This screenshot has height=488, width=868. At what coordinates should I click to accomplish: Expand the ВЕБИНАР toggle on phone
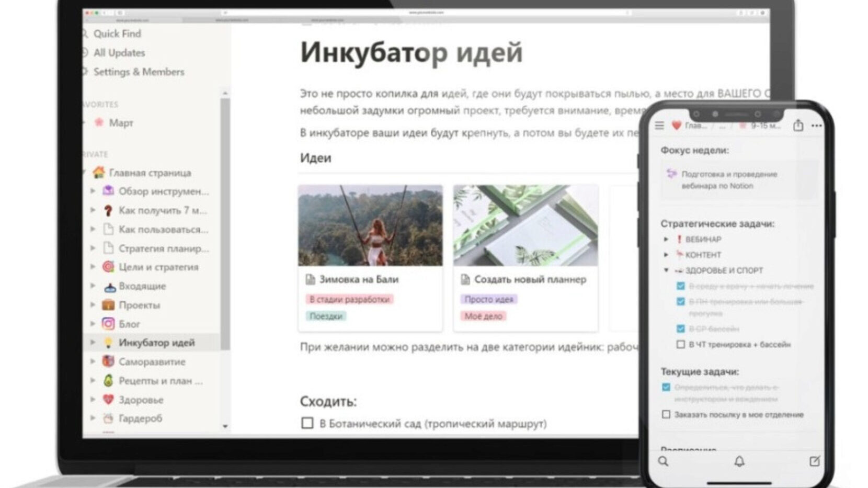point(666,239)
